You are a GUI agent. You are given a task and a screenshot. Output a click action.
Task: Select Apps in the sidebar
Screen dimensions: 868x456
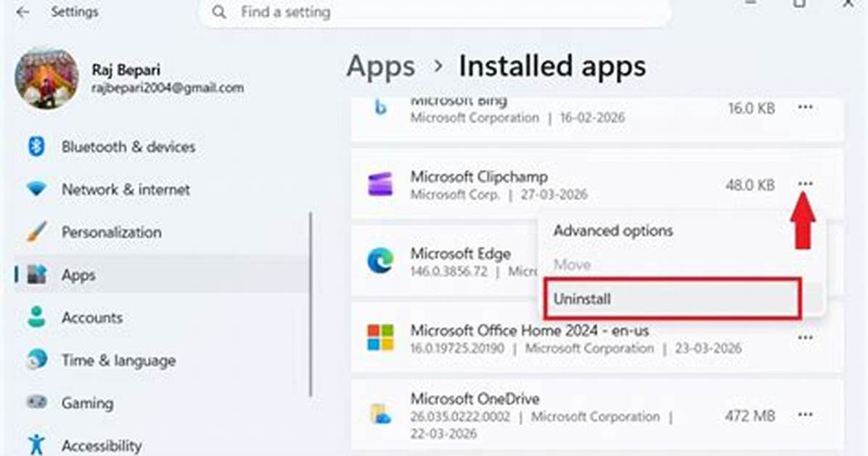(160, 274)
